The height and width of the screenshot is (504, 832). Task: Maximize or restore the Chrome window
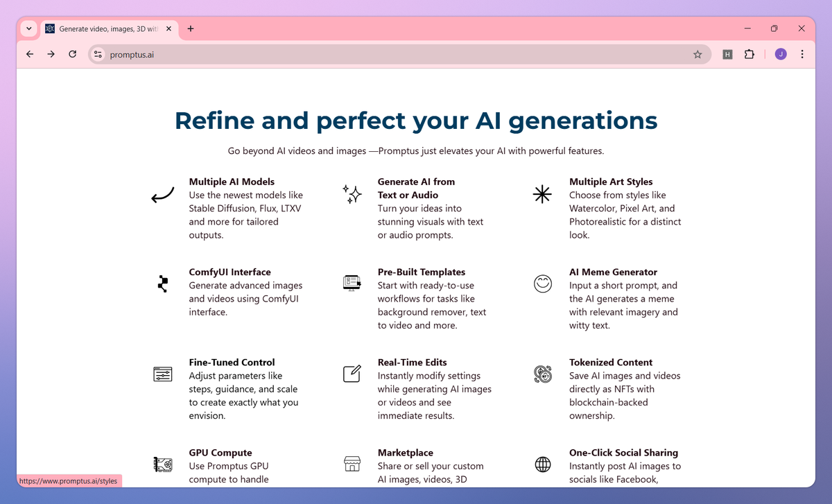774,28
